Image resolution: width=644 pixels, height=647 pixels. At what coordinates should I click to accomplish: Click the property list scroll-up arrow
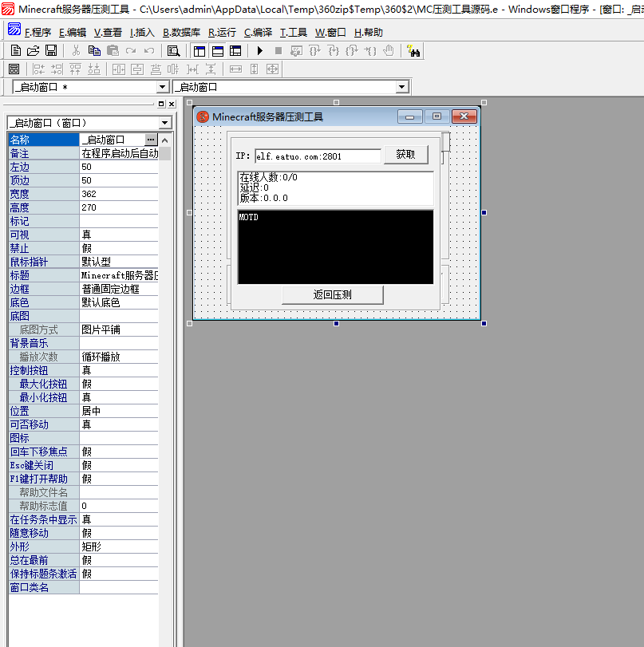[164, 140]
